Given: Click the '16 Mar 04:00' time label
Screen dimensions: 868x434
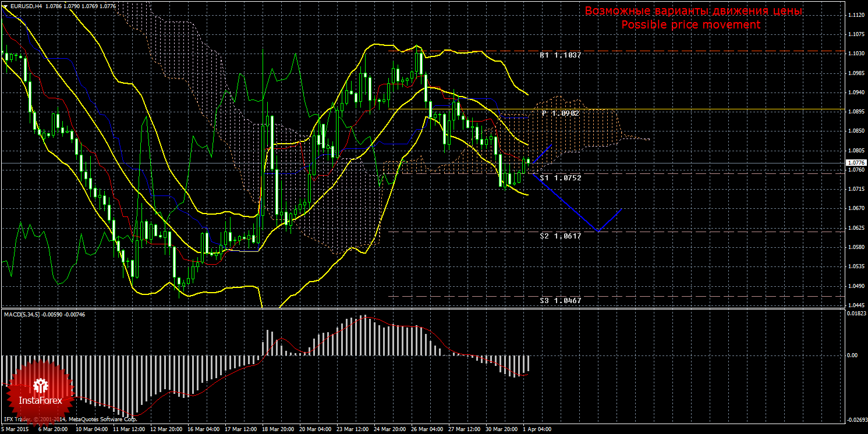Looking at the screenshot, I should point(204,429).
